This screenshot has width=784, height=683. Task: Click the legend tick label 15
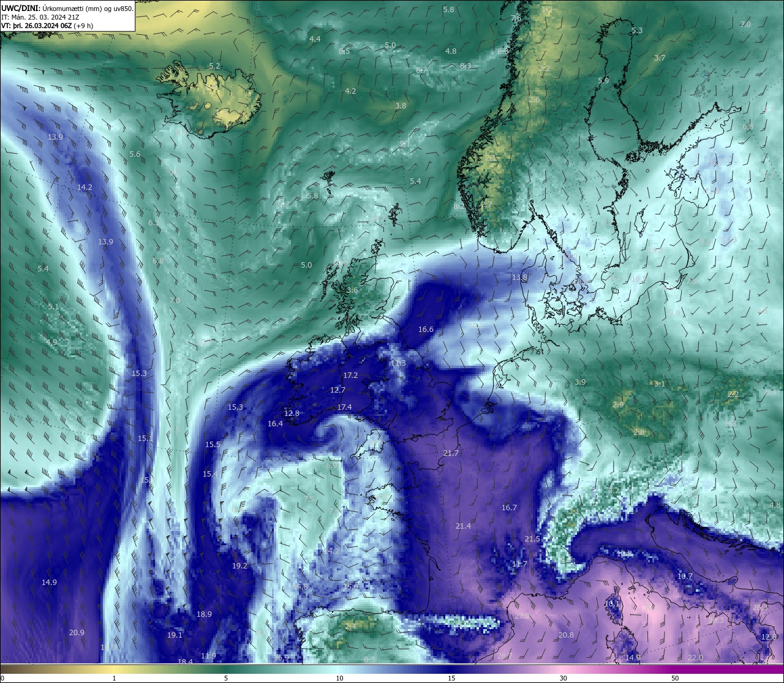[x=451, y=678]
